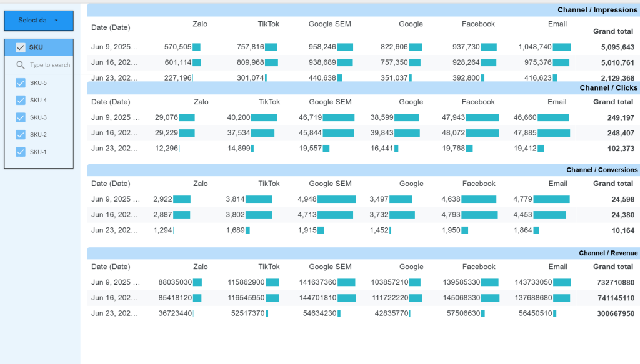Click the magnifier icon in SKU search

(x=21, y=65)
